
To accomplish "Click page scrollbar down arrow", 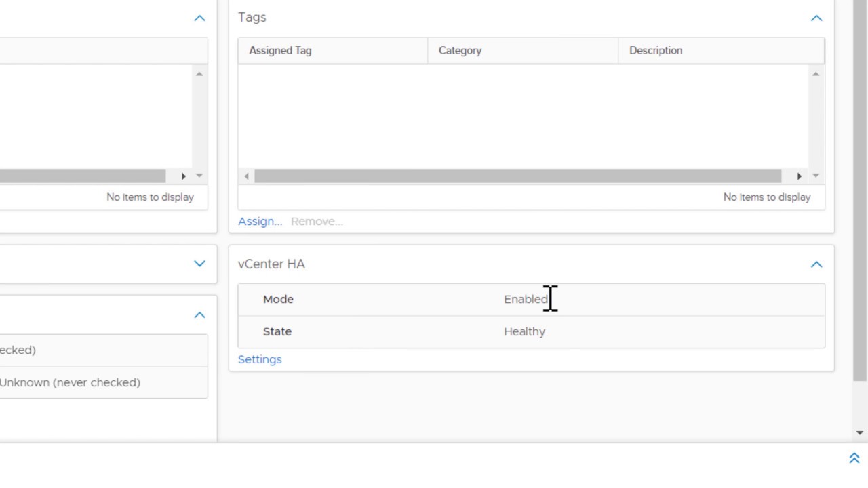I will (860, 433).
